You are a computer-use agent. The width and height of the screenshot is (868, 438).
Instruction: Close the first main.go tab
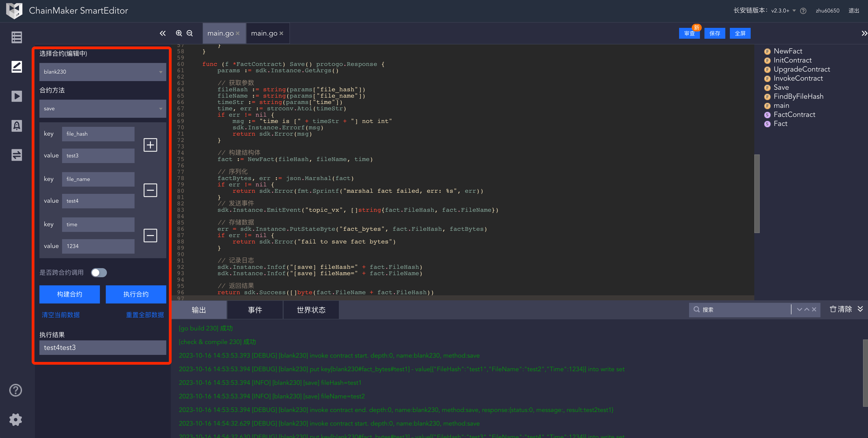[x=238, y=33]
